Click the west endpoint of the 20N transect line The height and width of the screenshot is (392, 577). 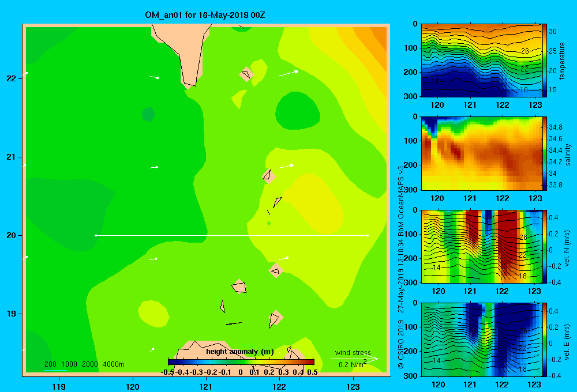click(x=96, y=235)
